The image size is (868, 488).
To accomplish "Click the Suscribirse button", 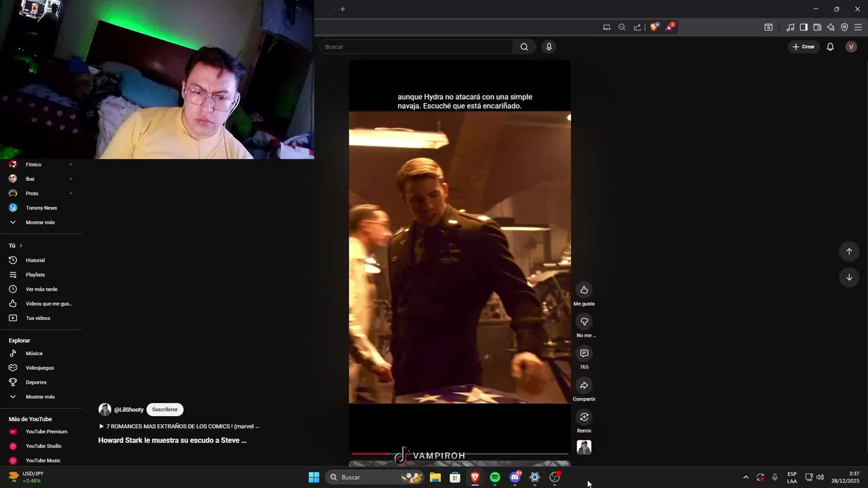I will (x=165, y=409).
